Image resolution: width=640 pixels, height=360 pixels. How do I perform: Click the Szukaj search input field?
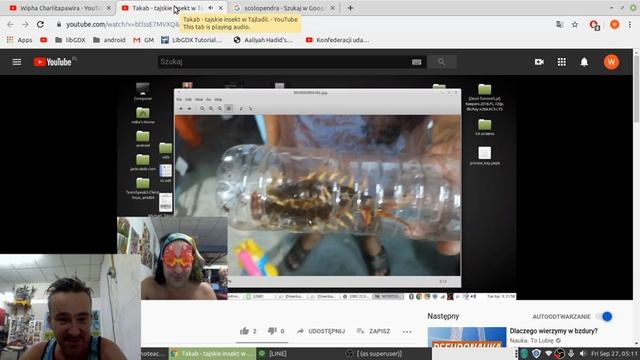coord(284,62)
